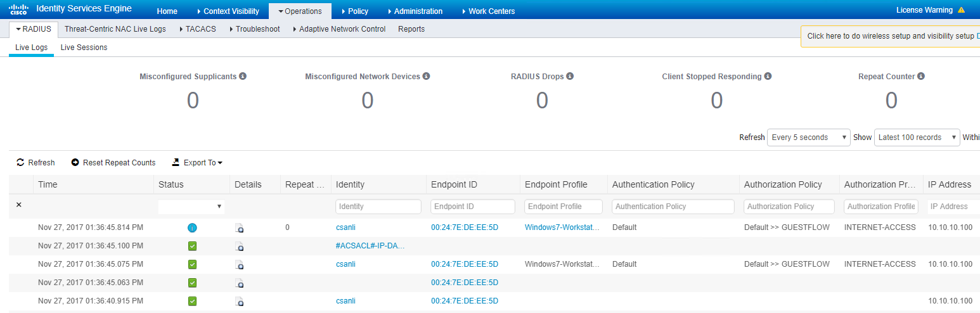Click the License Warning link
The image size is (980, 313).
tap(924, 10)
